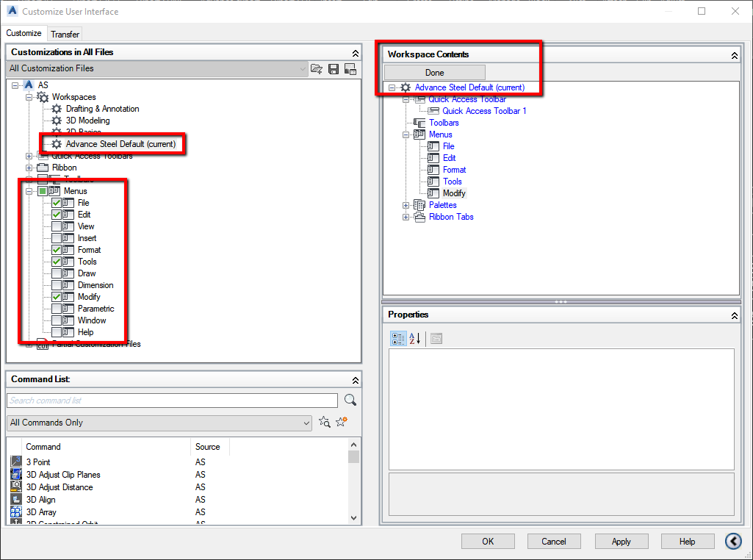Open the command search filter star icon
Viewport: 753px width, 560px height.
point(324,421)
